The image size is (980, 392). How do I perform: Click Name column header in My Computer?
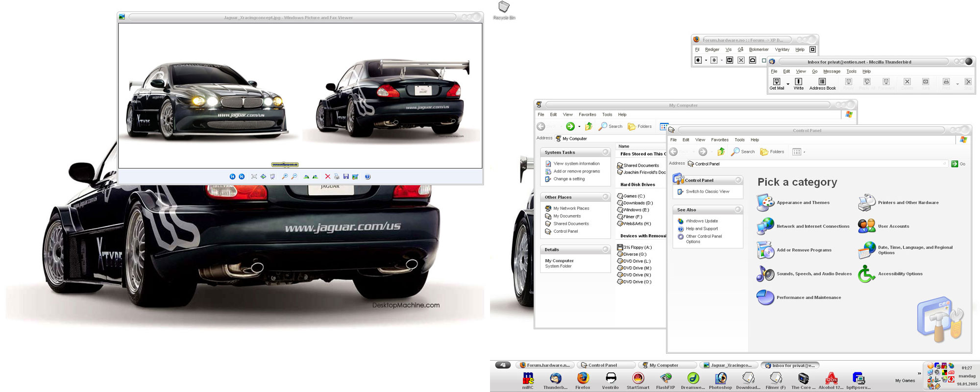pos(641,147)
